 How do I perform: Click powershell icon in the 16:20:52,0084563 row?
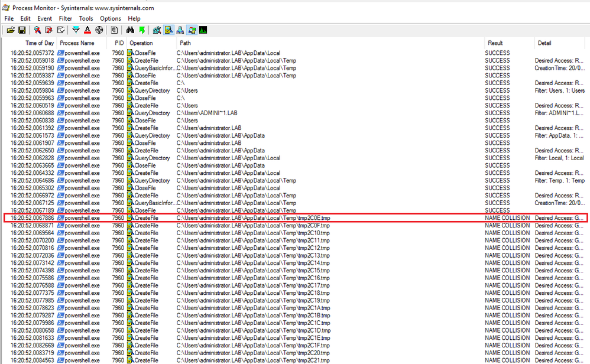click(x=60, y=360)
